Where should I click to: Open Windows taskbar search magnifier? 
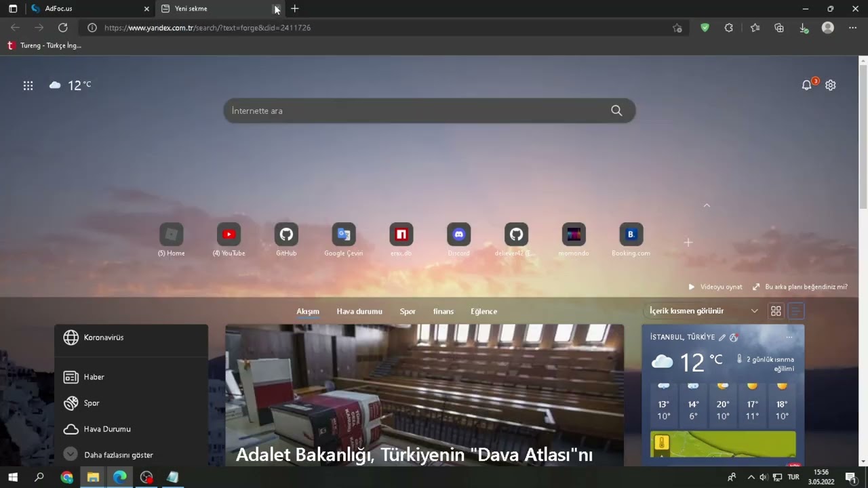(x=39, y=477)
